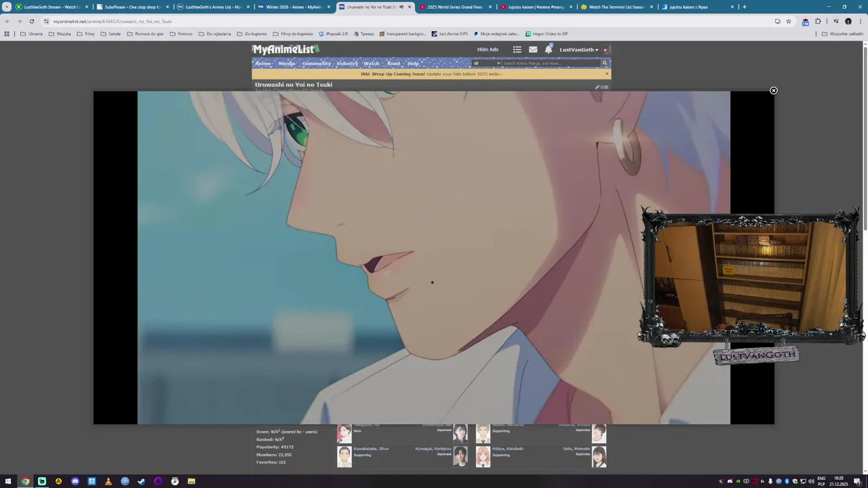The image size is (868, 488).
Task: Open the Chrome three-dot menu
Action: coord(861,21)
